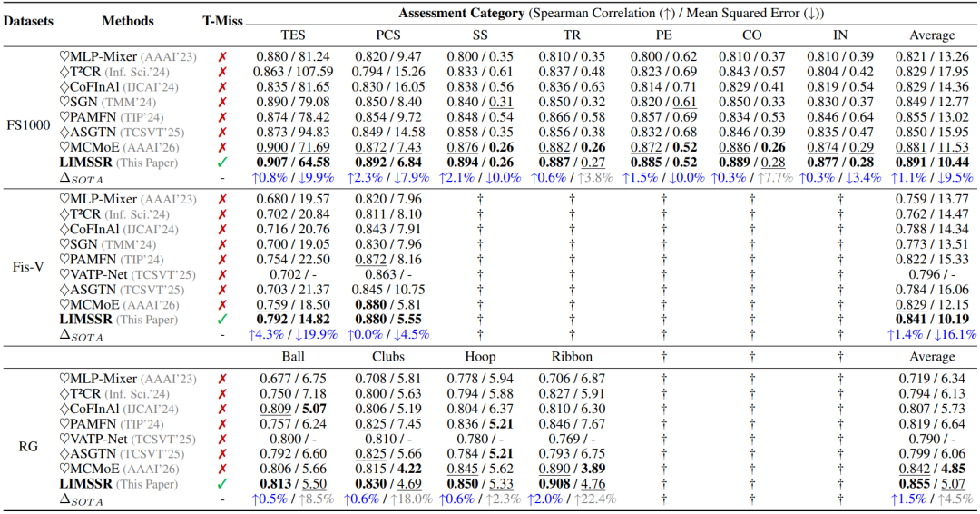Click the cell "0.830 / 16.05"
980x514 pixels.
point(388,87)
